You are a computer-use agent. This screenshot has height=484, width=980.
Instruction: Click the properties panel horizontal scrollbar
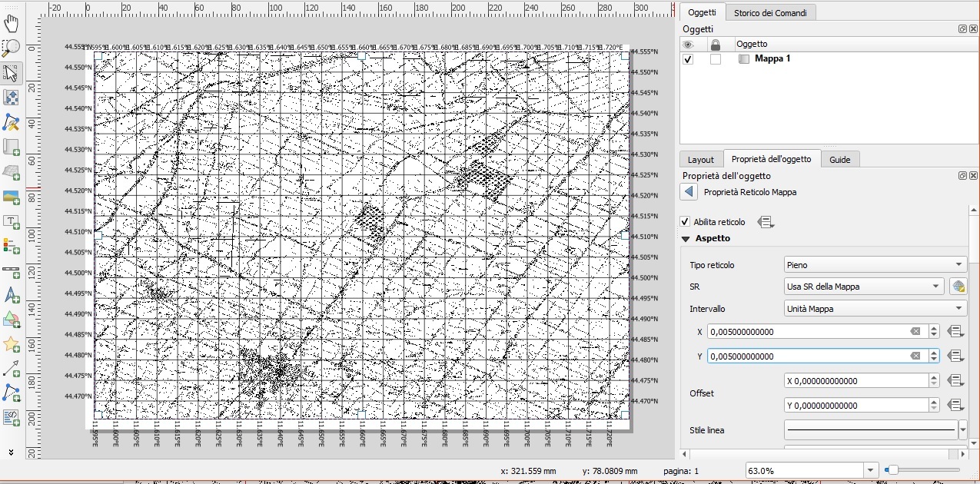[822, 453]
